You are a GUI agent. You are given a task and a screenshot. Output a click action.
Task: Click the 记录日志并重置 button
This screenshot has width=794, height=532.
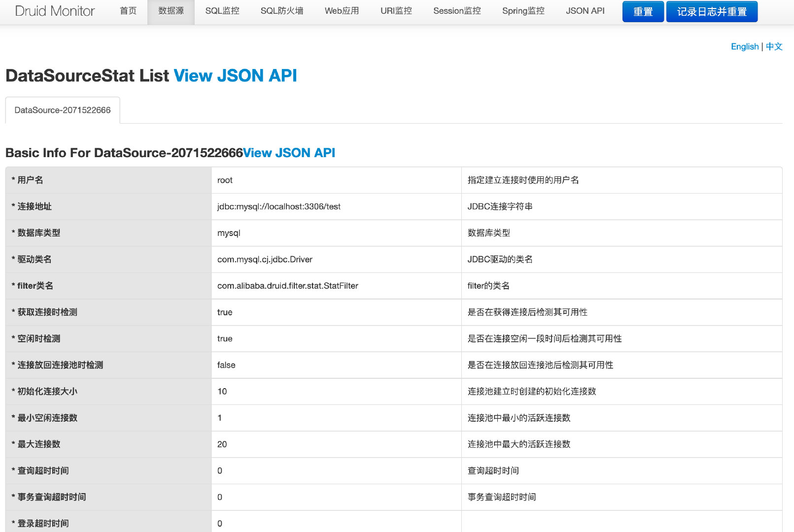(x=712, y=12)
